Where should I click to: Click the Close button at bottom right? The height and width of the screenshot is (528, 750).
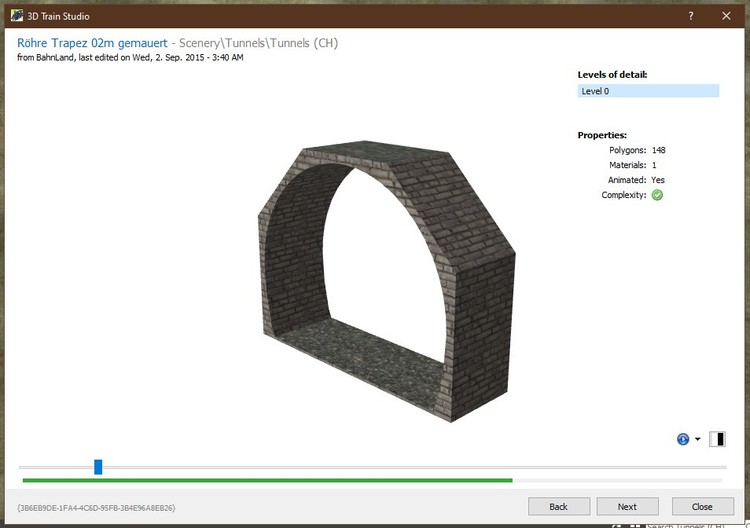coord(702,507)
